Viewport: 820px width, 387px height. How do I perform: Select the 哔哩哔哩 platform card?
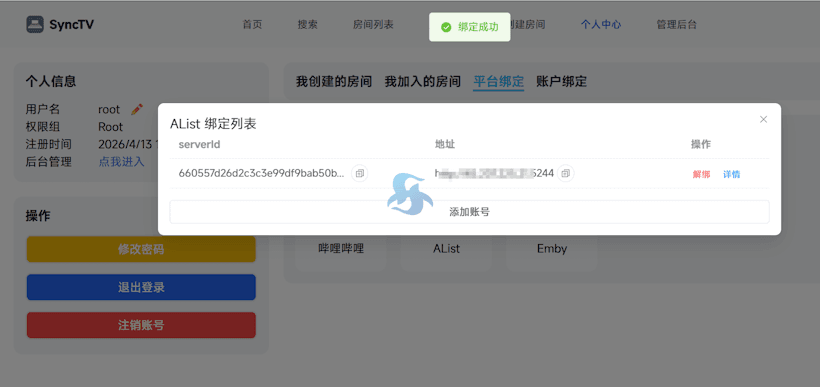coord(341,249)
